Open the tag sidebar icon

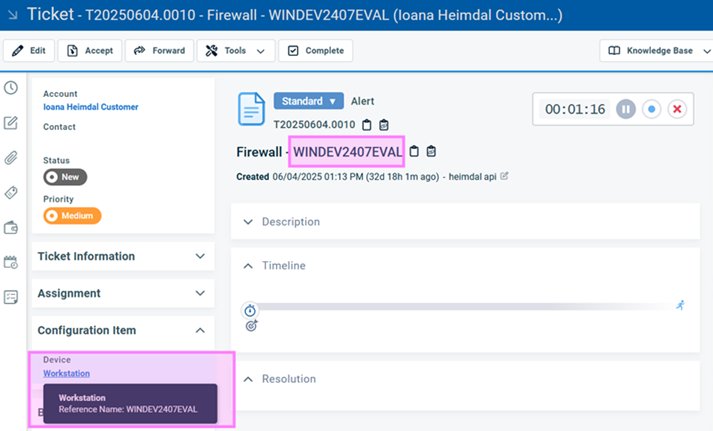11,193
